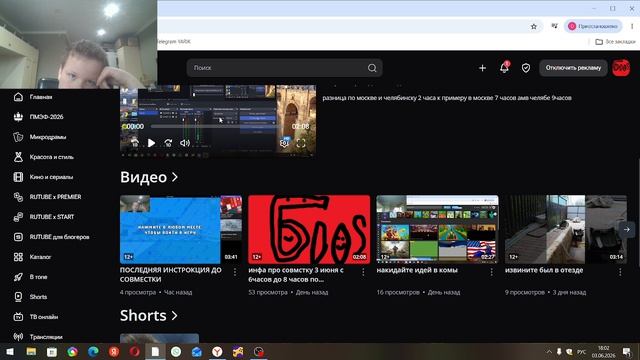
Task: Click Отключить рекламу button
Action: pyautogui.click(x=573, y=68)
